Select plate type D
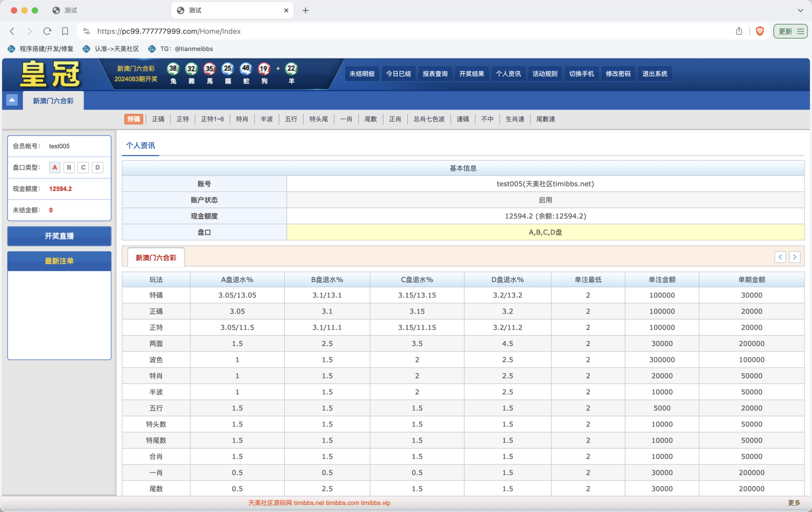The height and width of the screenshot is (512, 812). point(97,167)
